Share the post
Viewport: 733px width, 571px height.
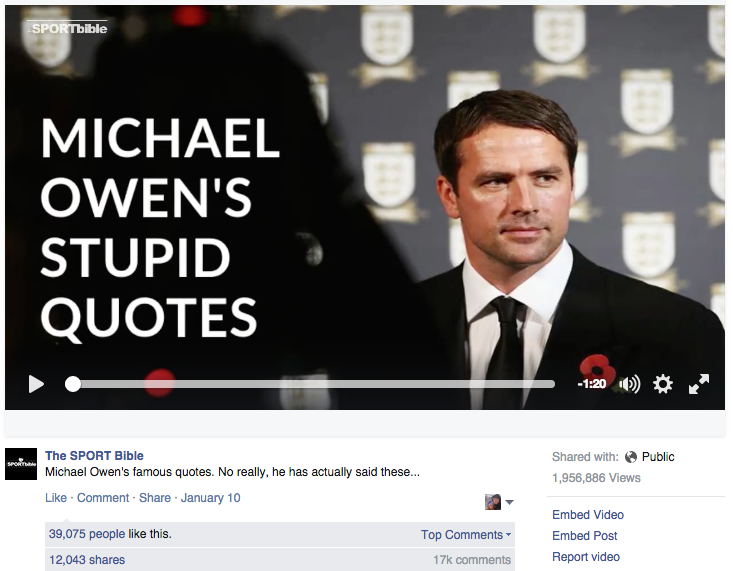click(155, 498)
